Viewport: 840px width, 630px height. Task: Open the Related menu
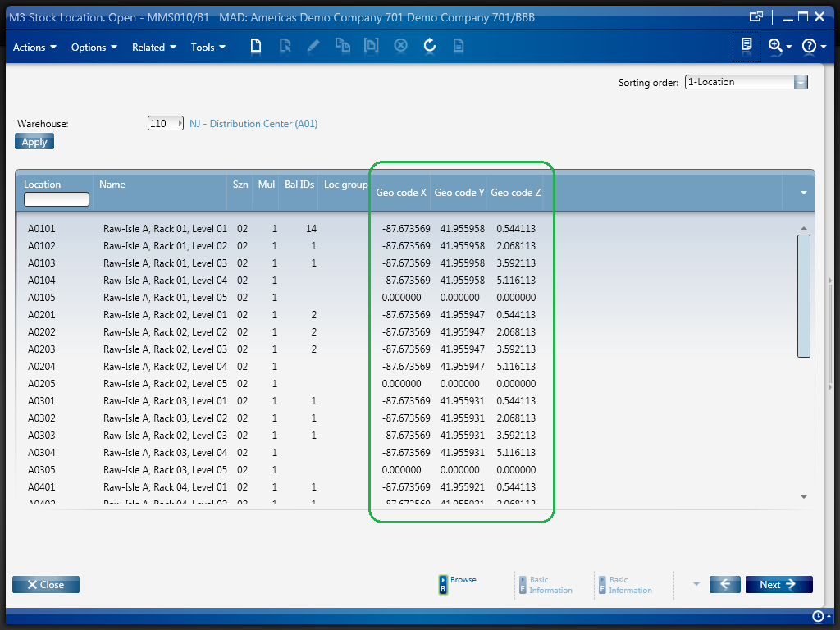(x=153, y=48)
